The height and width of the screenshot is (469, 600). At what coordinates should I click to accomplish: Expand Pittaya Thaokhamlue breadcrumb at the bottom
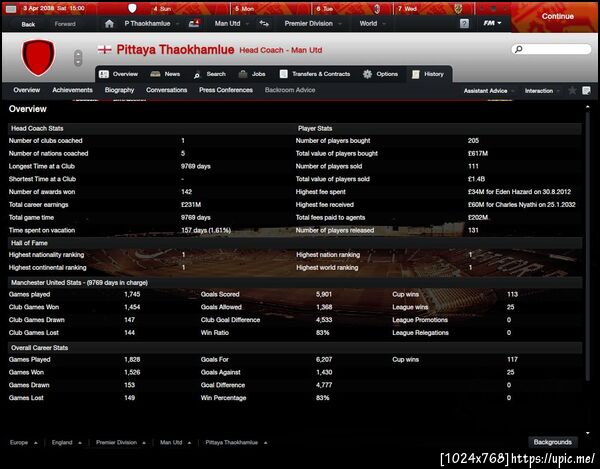coord(236,443)
